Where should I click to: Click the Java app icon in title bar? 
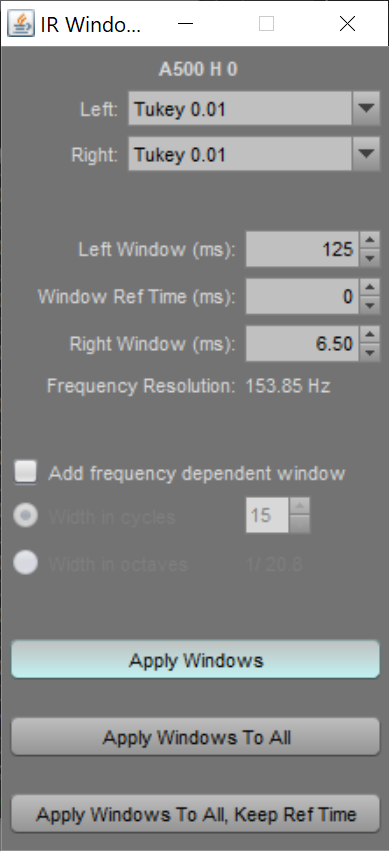[21, 23]
